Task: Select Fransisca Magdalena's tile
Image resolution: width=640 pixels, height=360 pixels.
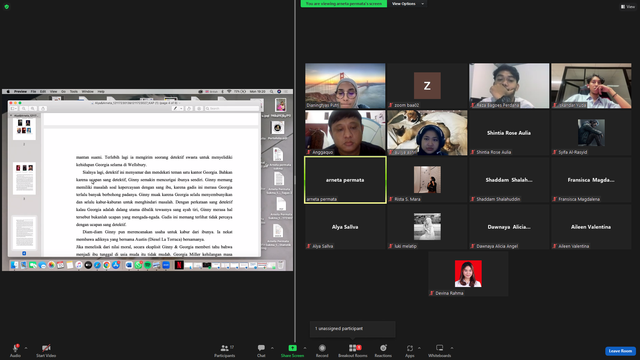Action: (x=591, y=180)
